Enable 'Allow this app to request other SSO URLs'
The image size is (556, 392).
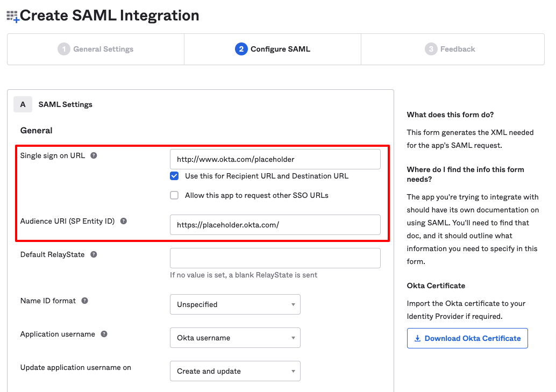(x=174, y=195)
